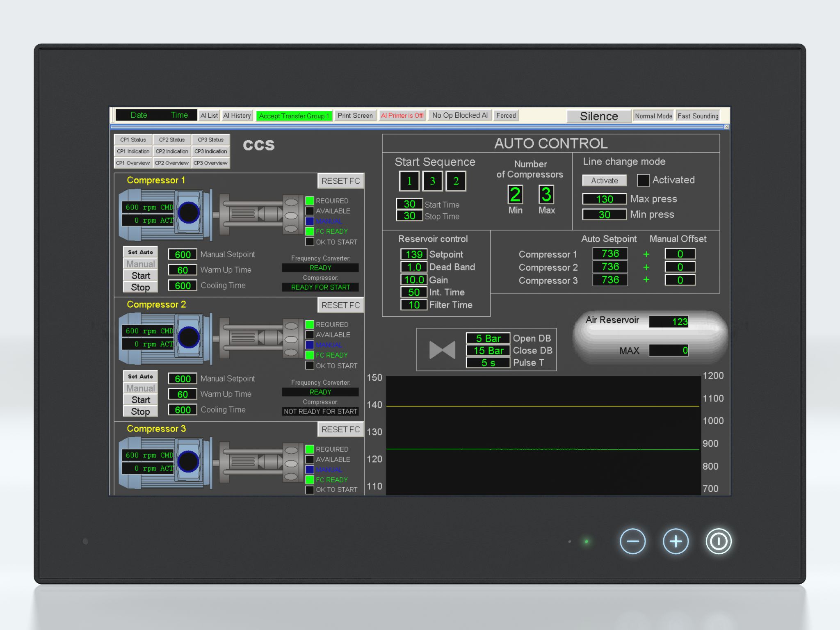The height and width of the screenshot is (630, 840).
Task: Select the Reservoir control Setpoint field
Action: coord(413,254)
